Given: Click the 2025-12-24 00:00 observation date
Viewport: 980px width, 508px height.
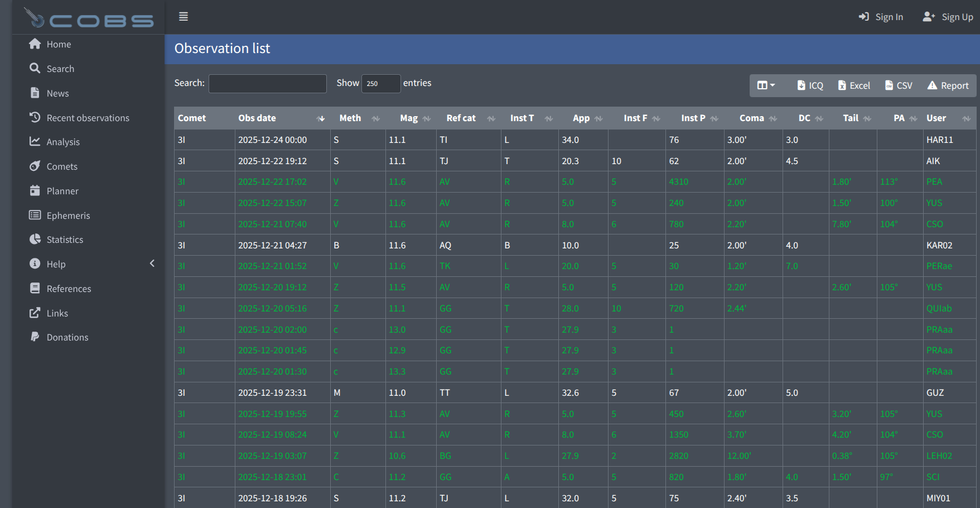Looking at the screenshot, I should tap(272, 140).
